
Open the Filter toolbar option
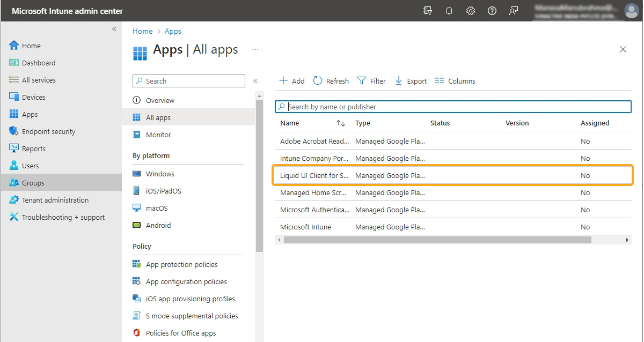tap(371, 81)
